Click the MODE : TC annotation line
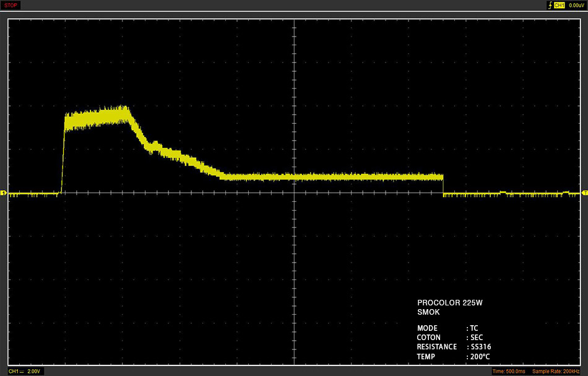588x376 pixels. tap(447, 328)
